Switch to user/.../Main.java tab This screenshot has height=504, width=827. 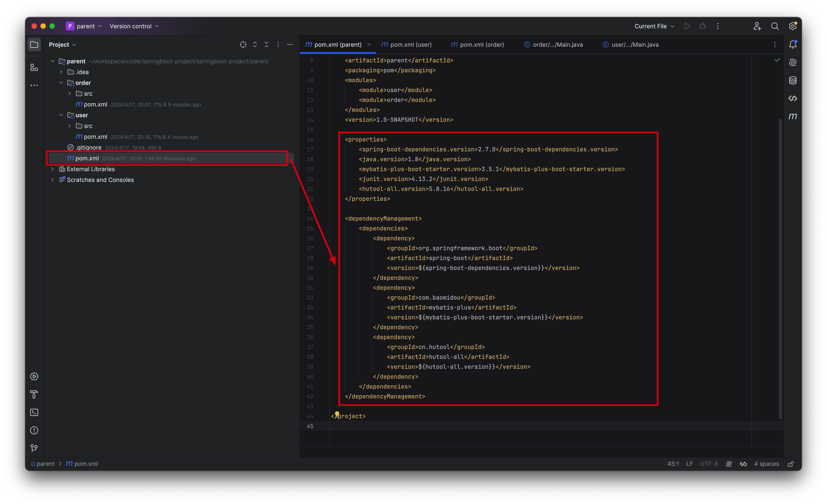[631, 45]
